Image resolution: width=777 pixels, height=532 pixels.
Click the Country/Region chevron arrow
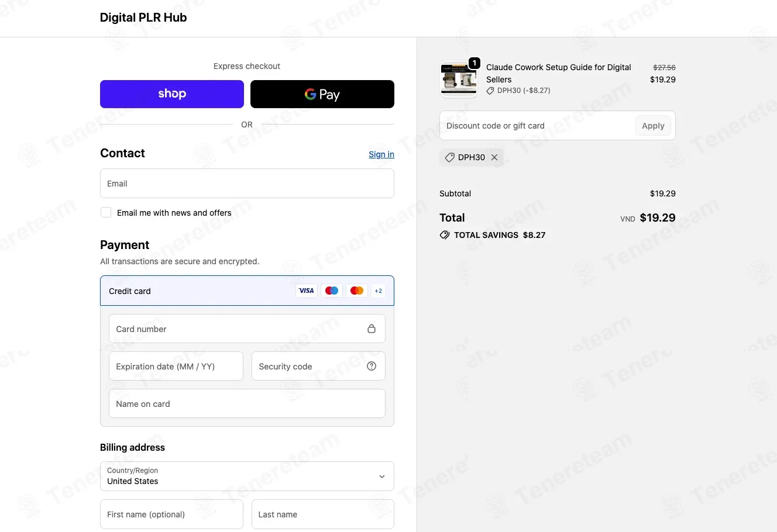point(382,476)
